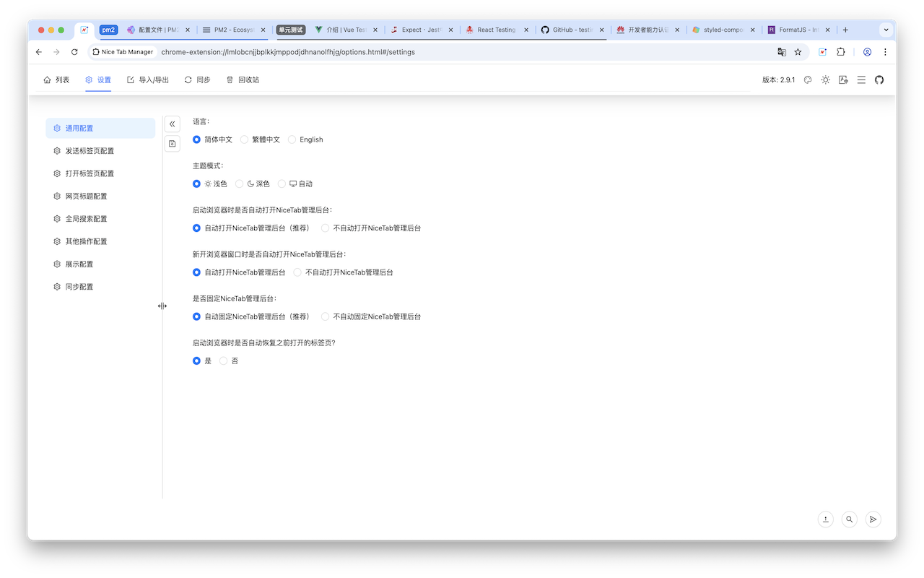This screenshot has height=578, width=924.
Task: Click the save settings icon button
Action: [173, 144]
